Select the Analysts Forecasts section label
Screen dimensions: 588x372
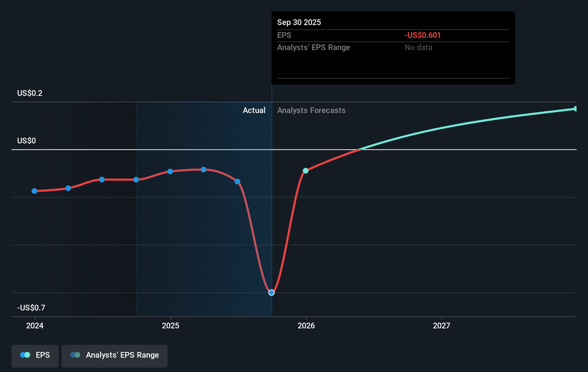click(311, 110)
